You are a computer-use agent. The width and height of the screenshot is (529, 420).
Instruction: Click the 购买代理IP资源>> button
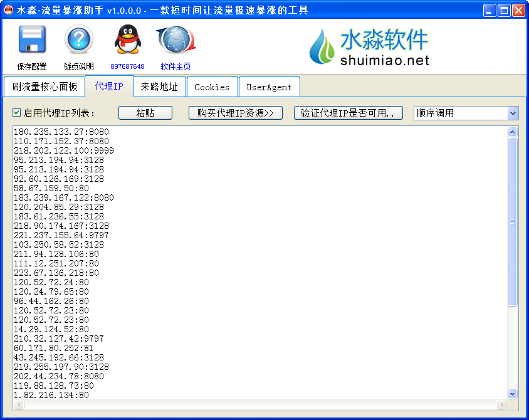click(236, 113)
